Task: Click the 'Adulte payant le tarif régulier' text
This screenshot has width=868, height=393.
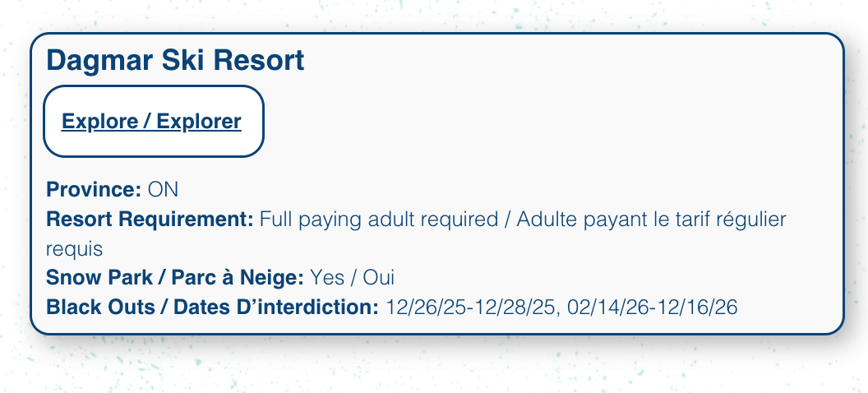Action: click(x=651, y=220)
